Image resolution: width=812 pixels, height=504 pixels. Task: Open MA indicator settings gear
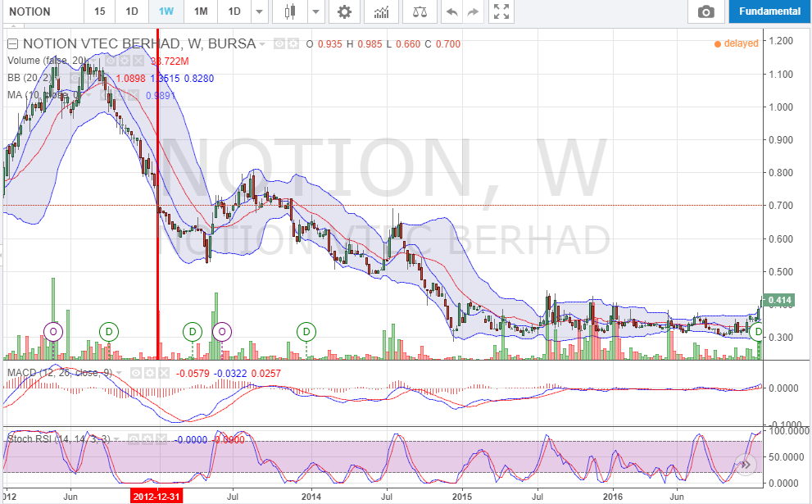click(120, 95)
